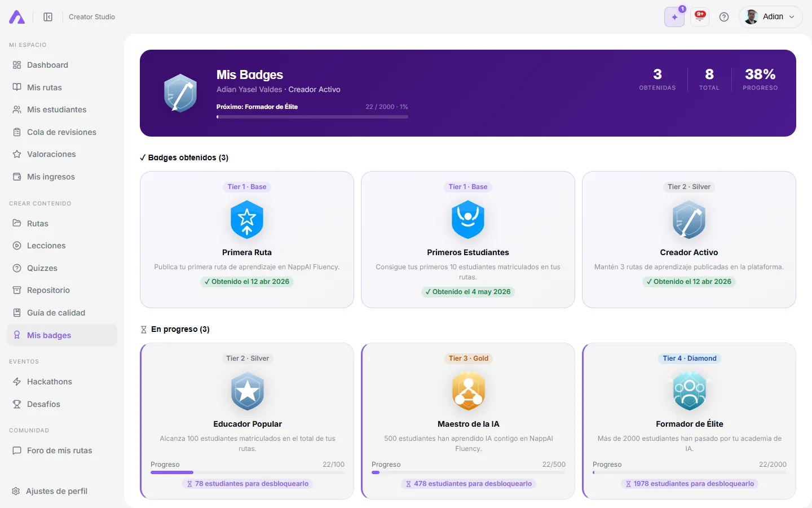Click the Educador Popular star badge icon
The width and height of the screenshot is (812, 508).
pyautogui.click(x=248, y=392)
